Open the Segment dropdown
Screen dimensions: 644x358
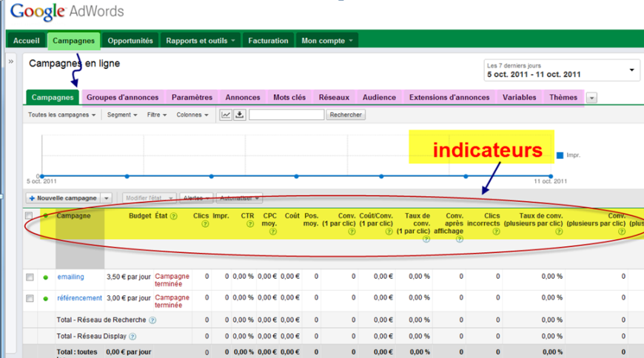[x=122, y=115]
